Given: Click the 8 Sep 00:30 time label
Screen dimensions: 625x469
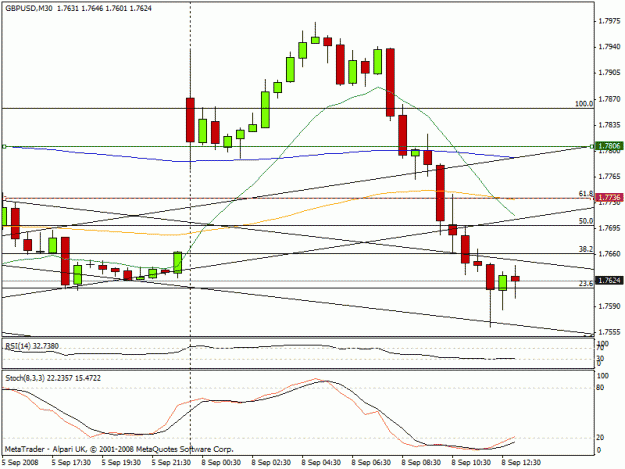Looking at the screenshot, I should click(221, 462).
